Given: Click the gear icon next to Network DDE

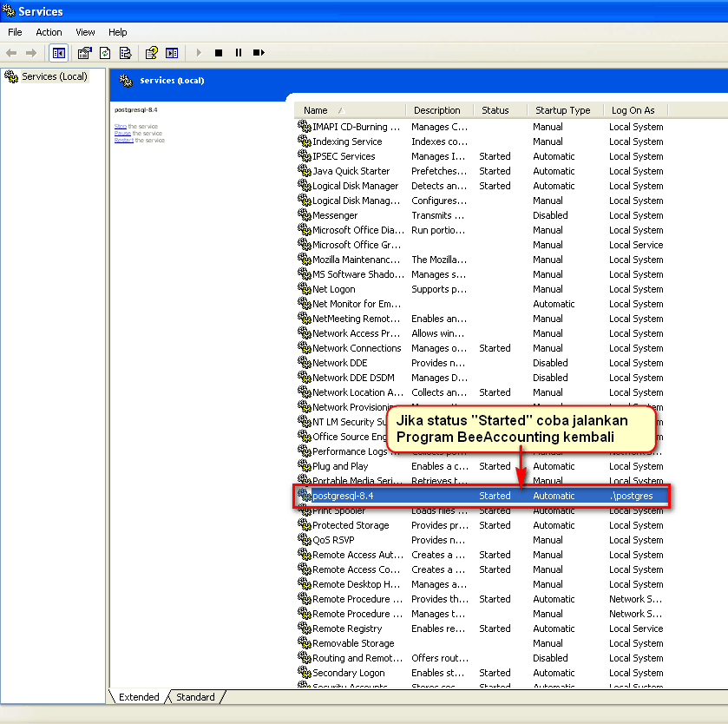Looking at the screenshot, I should coord(304,362).
